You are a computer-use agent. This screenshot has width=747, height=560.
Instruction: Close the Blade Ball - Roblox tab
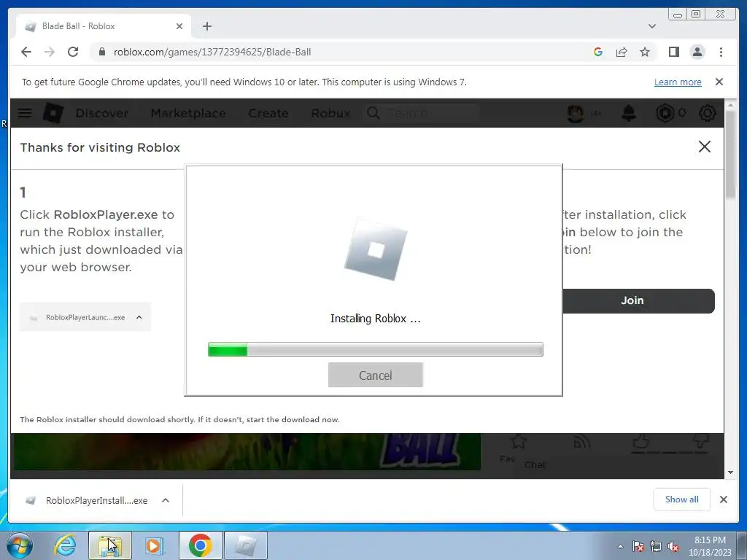(x=179, y=26)
